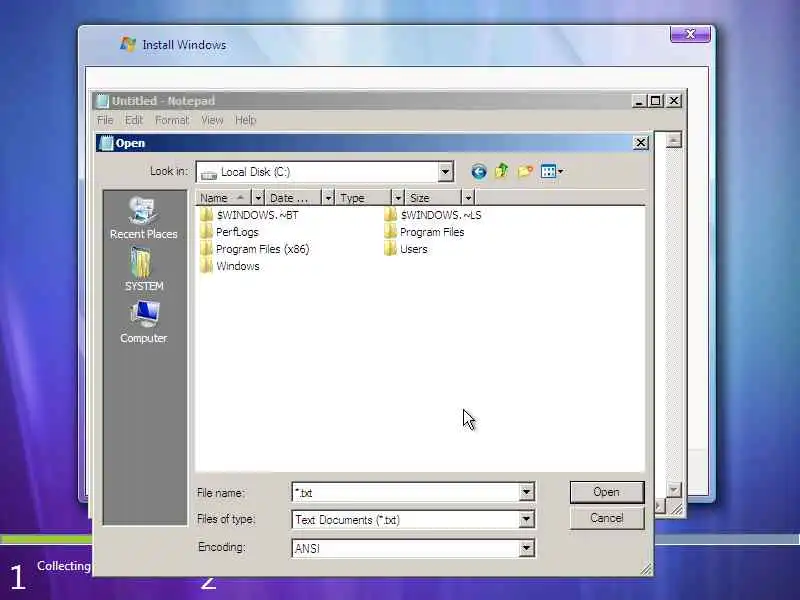Expand the Encoding dropdown
The width and height of the screenshot is (800, 600).
click(x=526, y=548)
